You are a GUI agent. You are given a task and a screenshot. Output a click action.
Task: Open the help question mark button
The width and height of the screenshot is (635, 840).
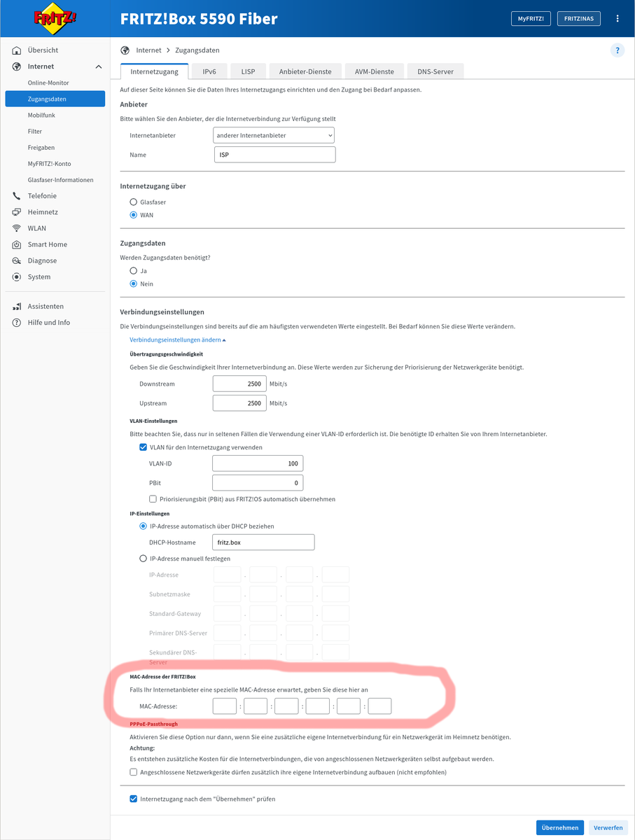coord(617,50)
